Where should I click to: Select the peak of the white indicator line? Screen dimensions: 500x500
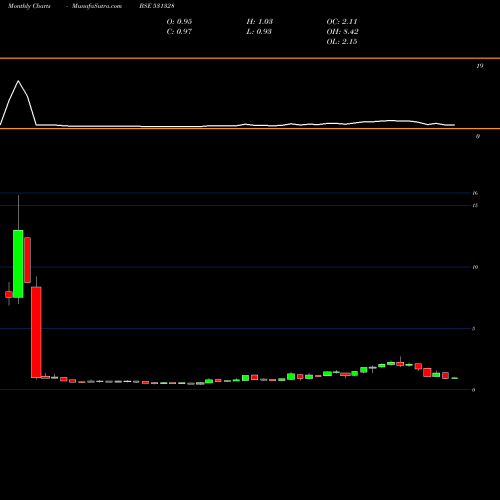(x=18, y=81)
